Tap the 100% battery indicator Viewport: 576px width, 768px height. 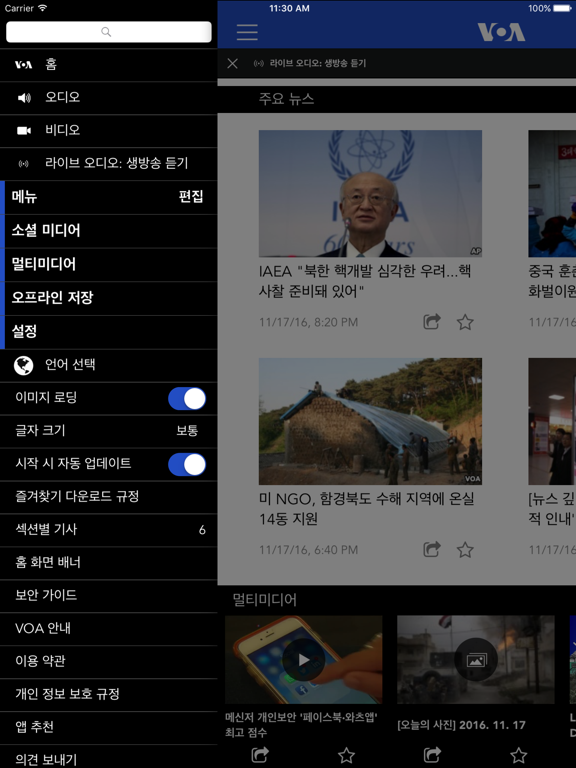point(550,8)
